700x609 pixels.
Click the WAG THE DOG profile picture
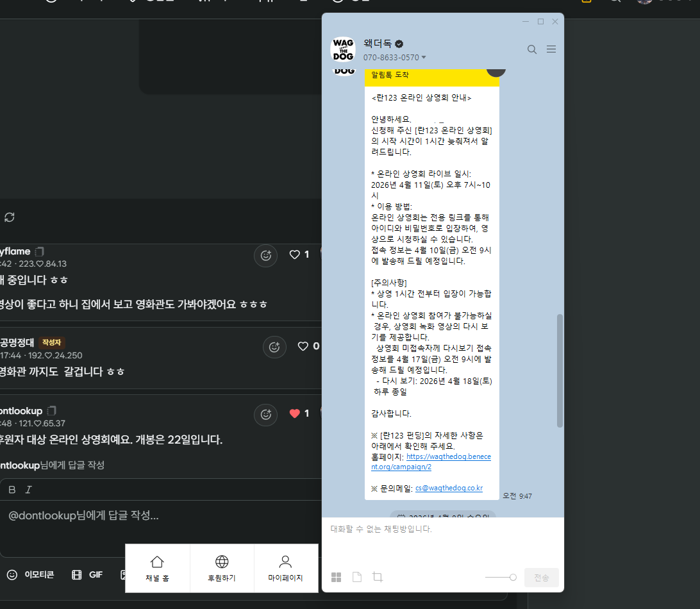click(343, 49)
